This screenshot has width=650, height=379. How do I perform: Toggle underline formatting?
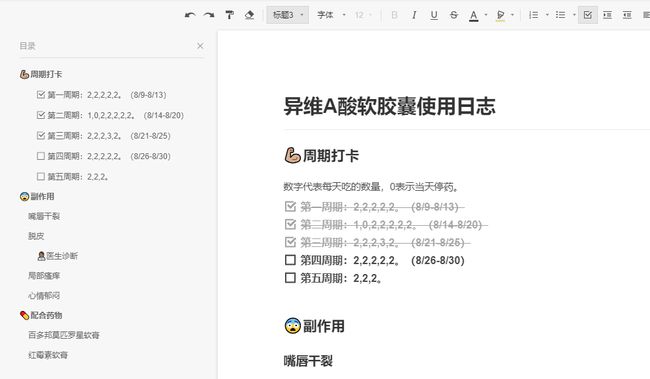pyautogui.click(x=434, y=15)
